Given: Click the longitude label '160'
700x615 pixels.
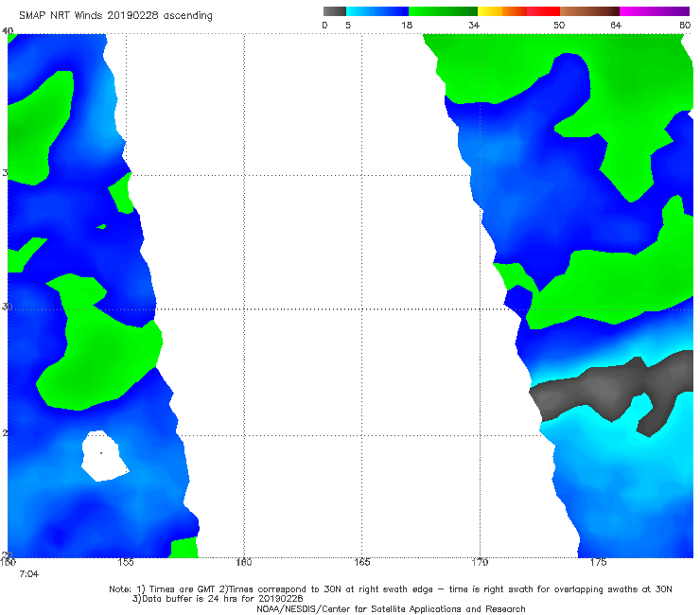Looking at the screenshot, I should tap(244, 562).
